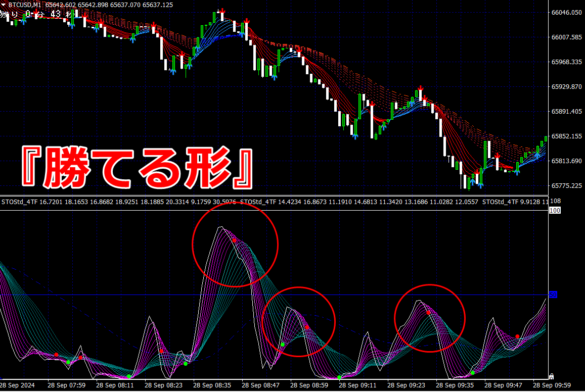The image size is (585, 392).
Task: Select price label 66046.050 on the scale
Action: [x=566, y=12]
